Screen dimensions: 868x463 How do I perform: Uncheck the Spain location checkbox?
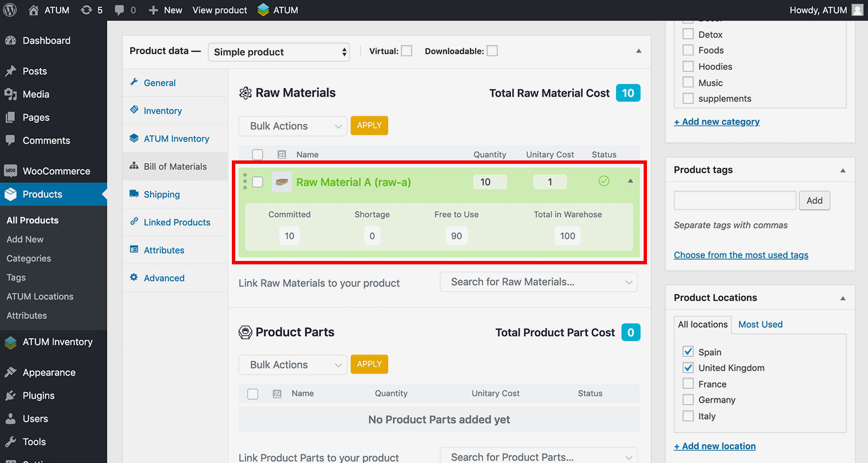coord(688,352)
